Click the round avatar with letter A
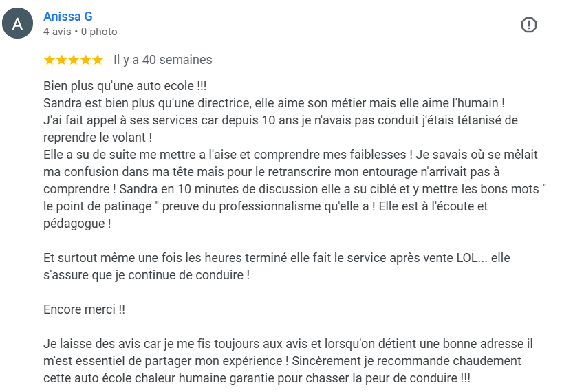Image resolution: width=562 pixels, height=392 pixels. (18, 24)
